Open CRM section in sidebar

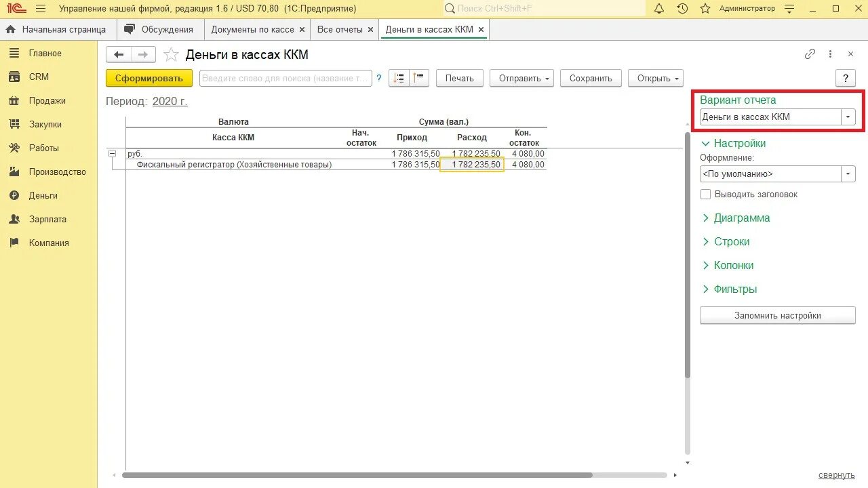(x=39, y=77)
